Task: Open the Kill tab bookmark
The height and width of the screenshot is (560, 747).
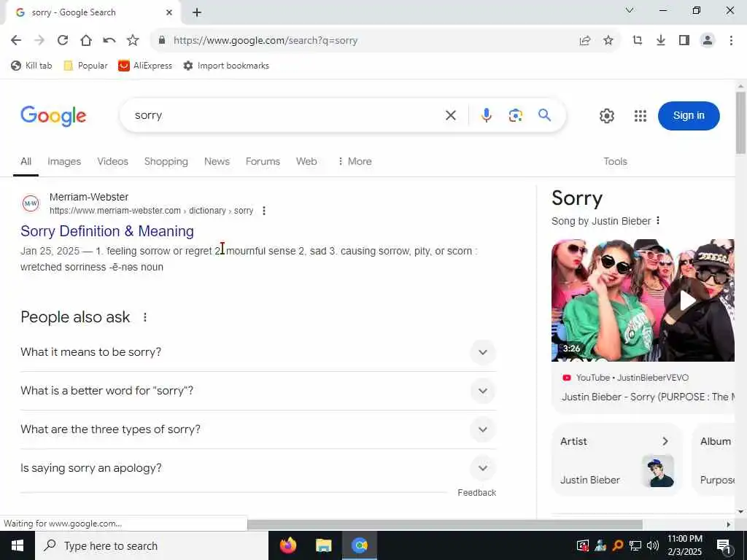Action: click(31, 66)
